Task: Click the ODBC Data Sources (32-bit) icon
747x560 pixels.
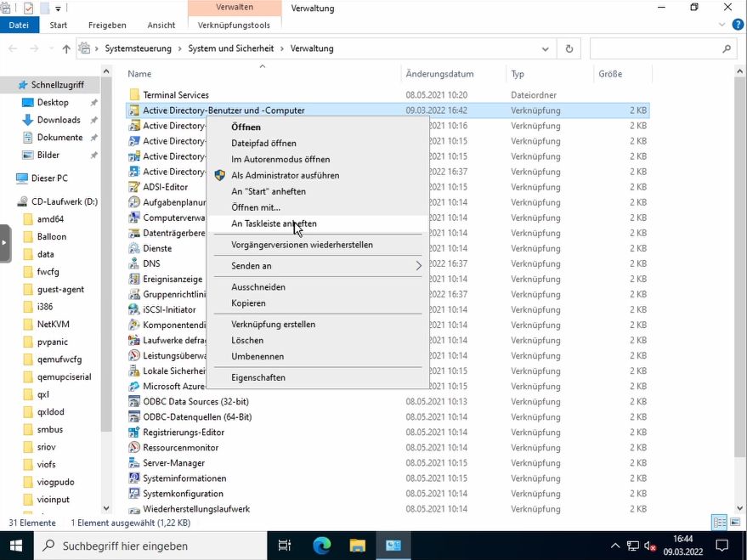Action: tap(134, 401)
